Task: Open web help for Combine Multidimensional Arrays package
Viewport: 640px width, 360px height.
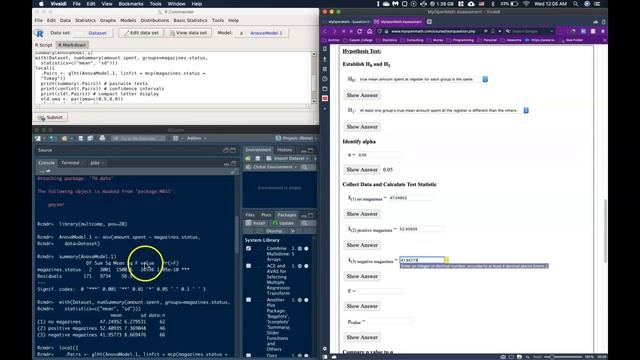Action: pyautogui.click(x=300, y=249)
